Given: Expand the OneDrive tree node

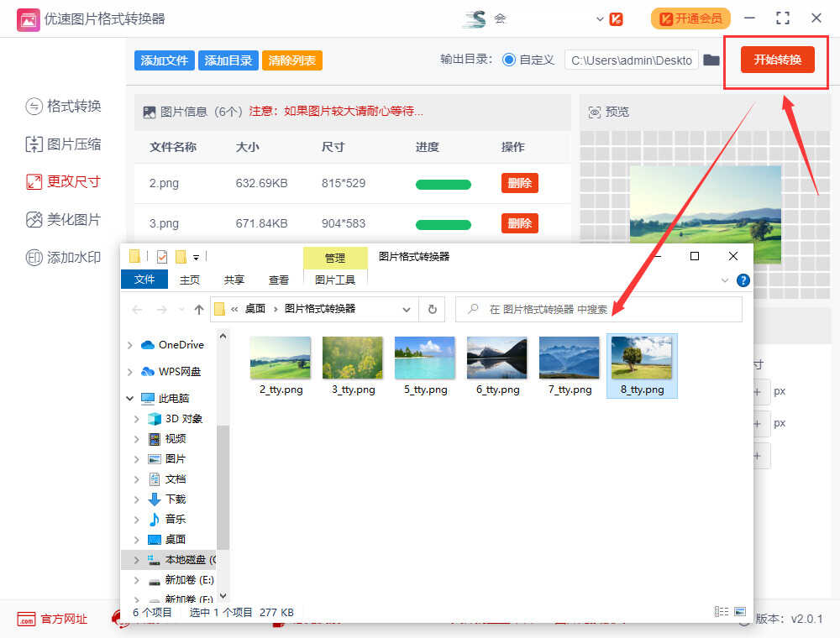Looking at the screenshot, I should [129, 345].
